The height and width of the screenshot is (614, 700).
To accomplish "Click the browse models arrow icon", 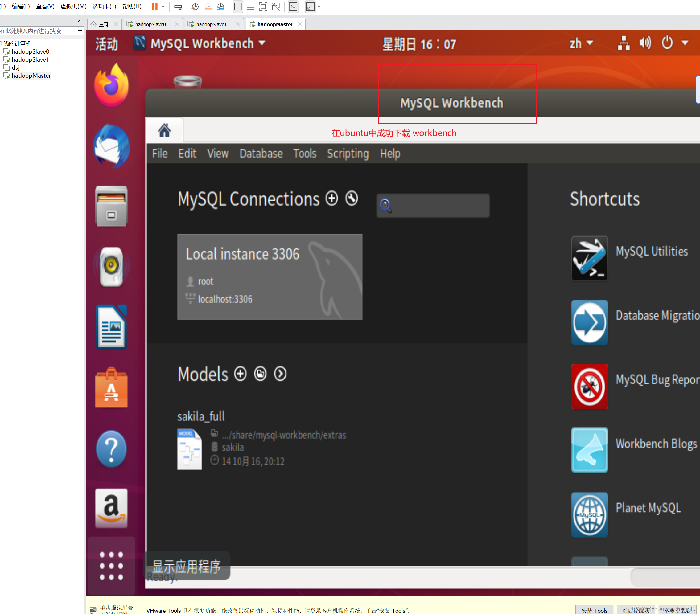I will pyautogui.click(x=280, y=374).
